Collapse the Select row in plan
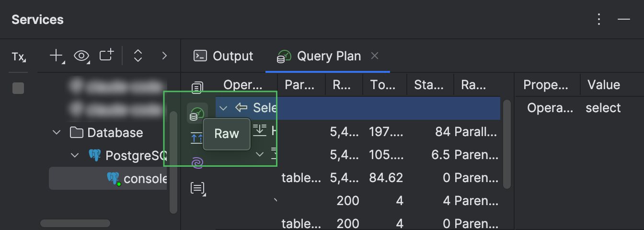644x230 pixels. coord(223,108)
